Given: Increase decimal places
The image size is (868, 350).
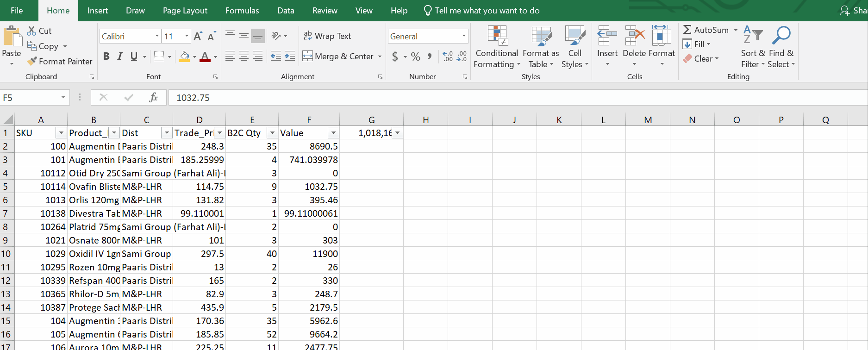Looking at the screenshot, I should [448, 56].
